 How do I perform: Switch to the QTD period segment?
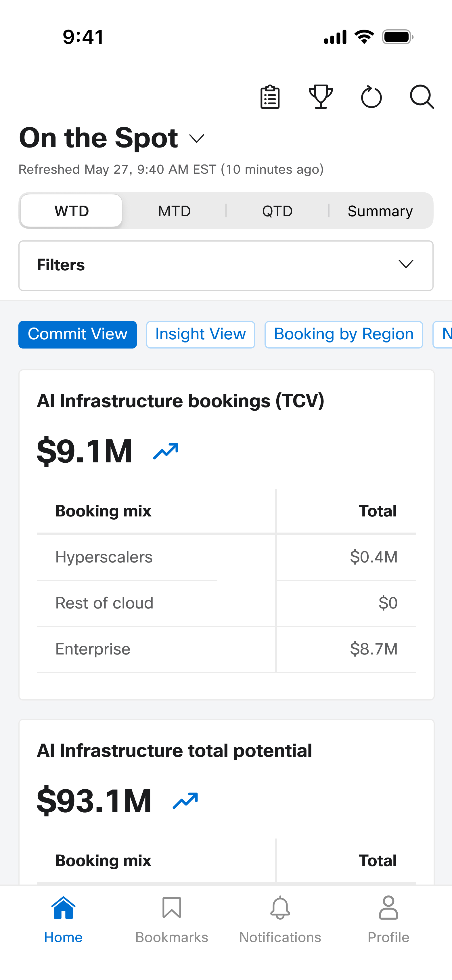coord(277,211)
